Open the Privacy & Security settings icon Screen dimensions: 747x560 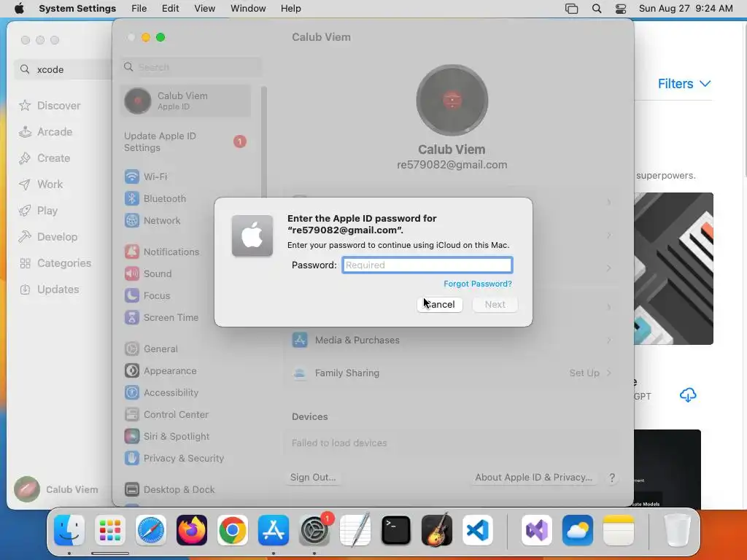(132, 459)
